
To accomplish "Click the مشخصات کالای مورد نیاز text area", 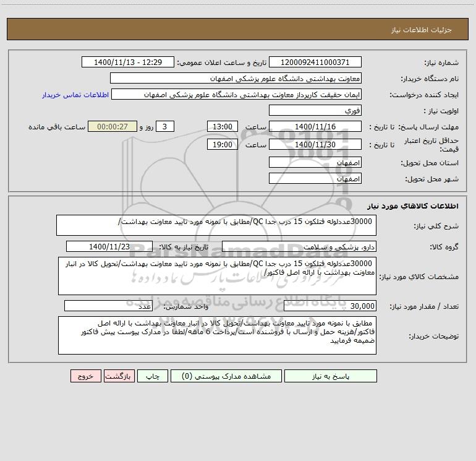I will pyautogui.click(x=217, y=276).
